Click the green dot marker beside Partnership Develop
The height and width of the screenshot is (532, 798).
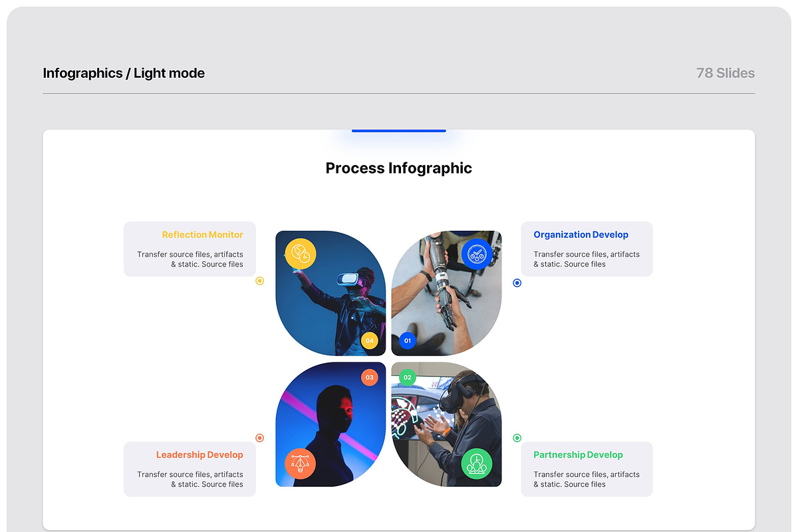pyautogui.click(x=517, y=438)
